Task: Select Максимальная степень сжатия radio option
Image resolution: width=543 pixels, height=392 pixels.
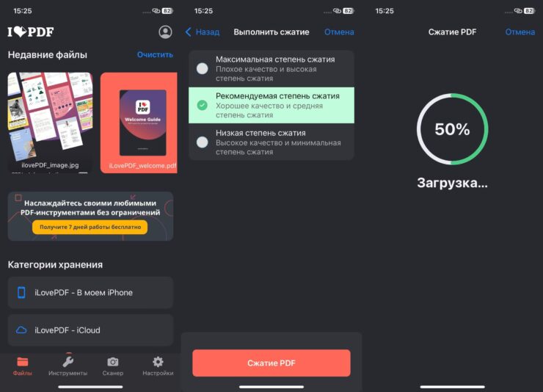Action: coord(202,68)
